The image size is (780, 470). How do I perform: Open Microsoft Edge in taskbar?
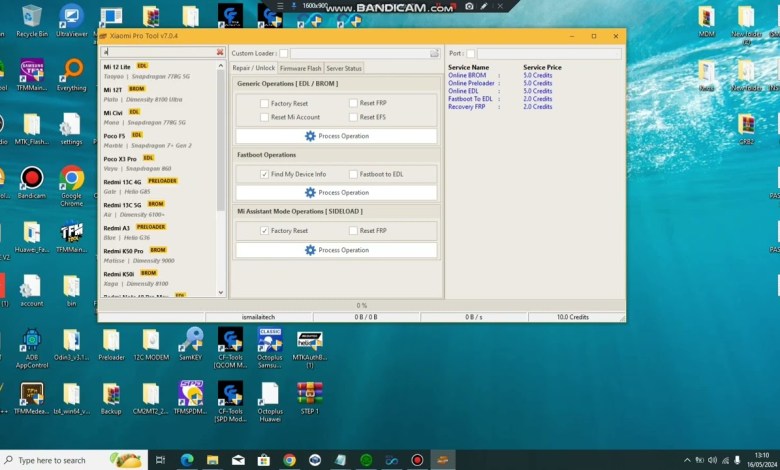[x=187, y=460]
